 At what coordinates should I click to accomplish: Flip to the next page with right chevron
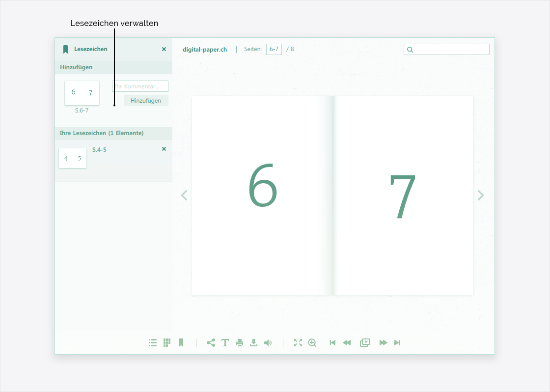coord(481,196)
